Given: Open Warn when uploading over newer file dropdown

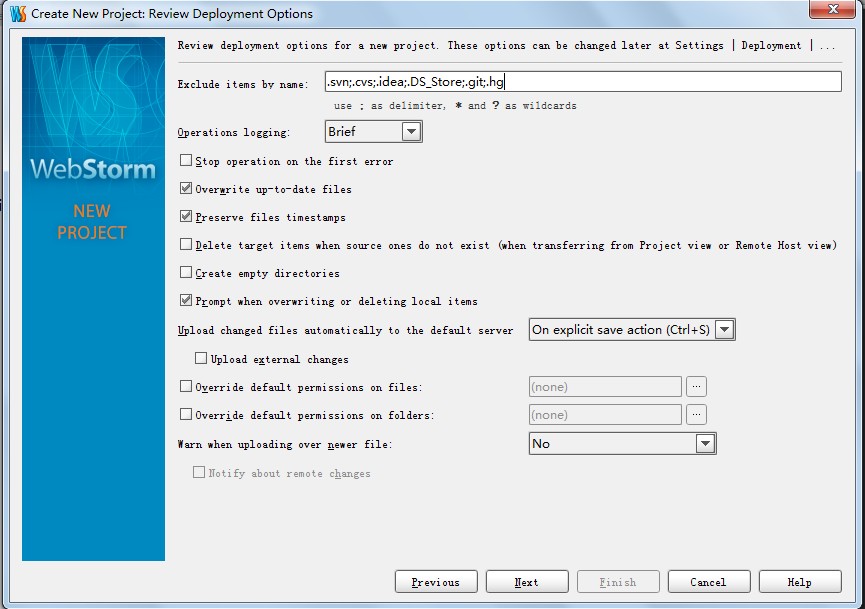Looking at the screenshot, I should (x=622, y=444).
